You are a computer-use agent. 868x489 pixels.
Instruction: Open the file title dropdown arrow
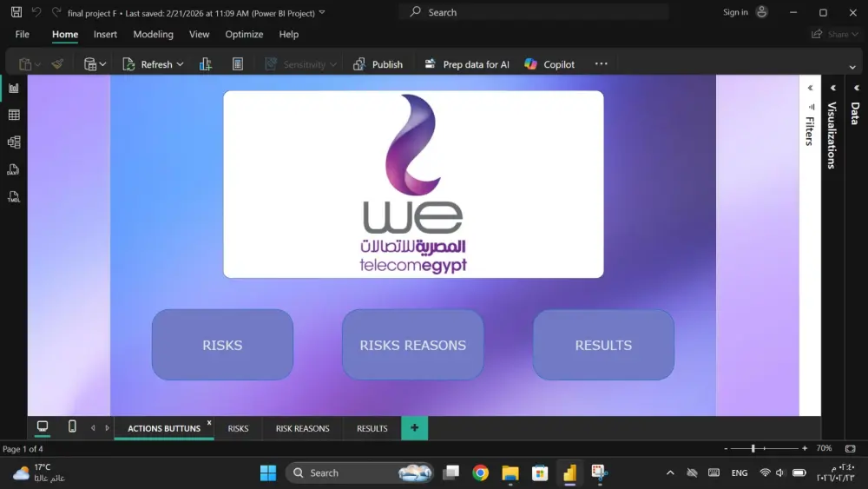[x=322, y=12]
